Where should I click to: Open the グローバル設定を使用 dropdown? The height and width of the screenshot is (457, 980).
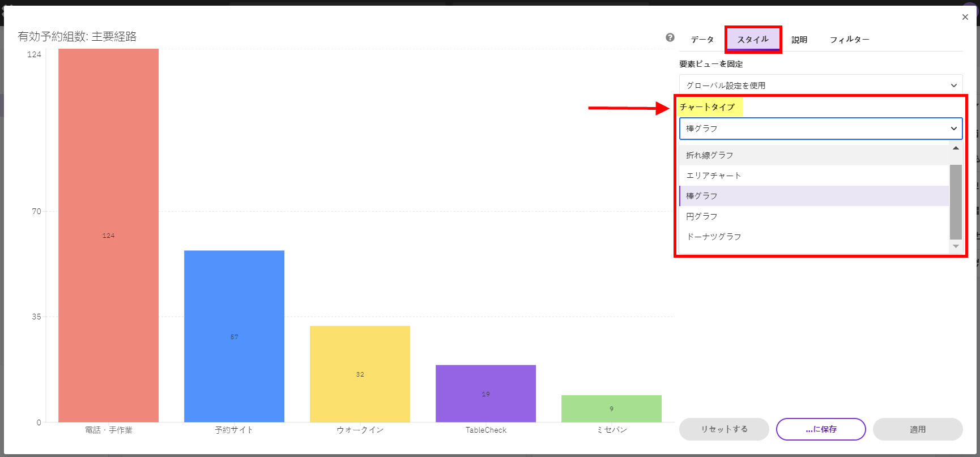[821, 86]
